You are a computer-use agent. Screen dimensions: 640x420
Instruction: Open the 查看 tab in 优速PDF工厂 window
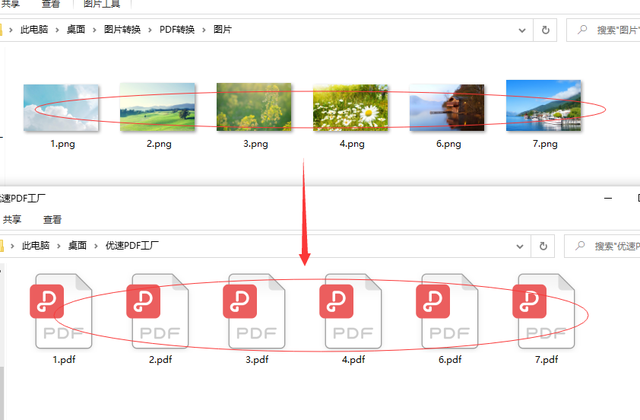click(52, 220)
